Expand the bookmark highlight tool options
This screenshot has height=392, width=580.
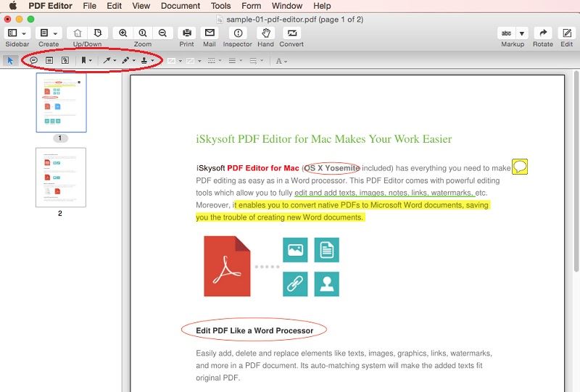(90, 61)
